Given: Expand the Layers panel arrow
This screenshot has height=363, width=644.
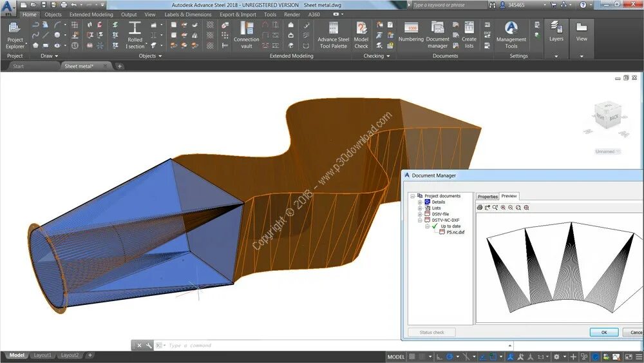Looking at the screenshot, I should point(556,56).
